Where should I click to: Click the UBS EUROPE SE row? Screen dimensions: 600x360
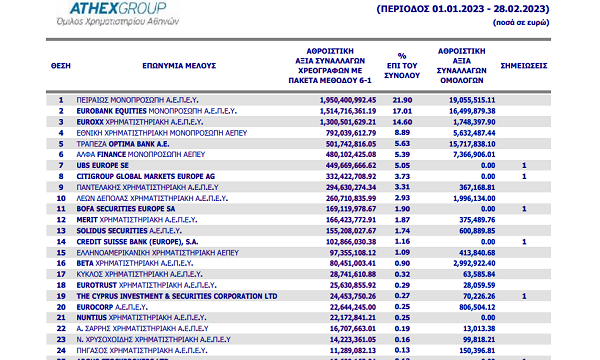[298, 166]
